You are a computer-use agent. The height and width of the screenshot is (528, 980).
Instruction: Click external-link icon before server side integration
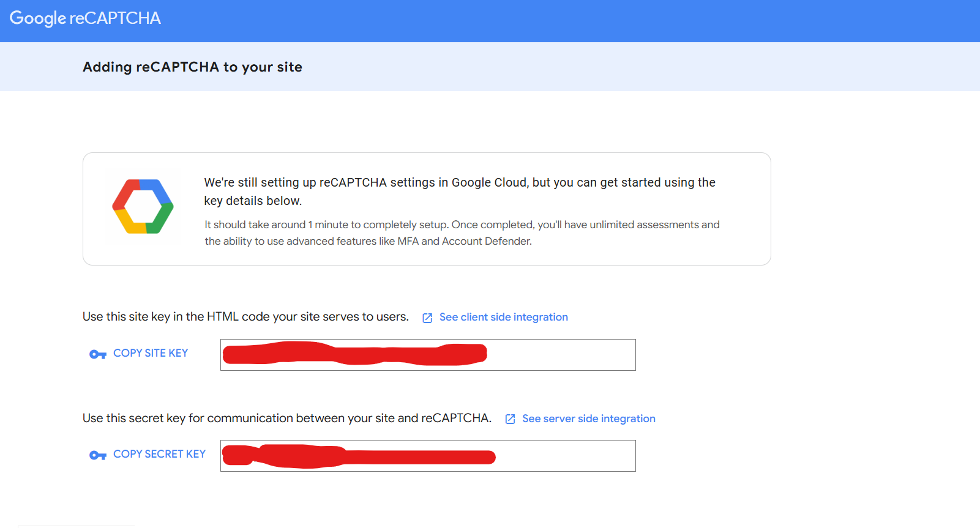(x=510, y=419)
